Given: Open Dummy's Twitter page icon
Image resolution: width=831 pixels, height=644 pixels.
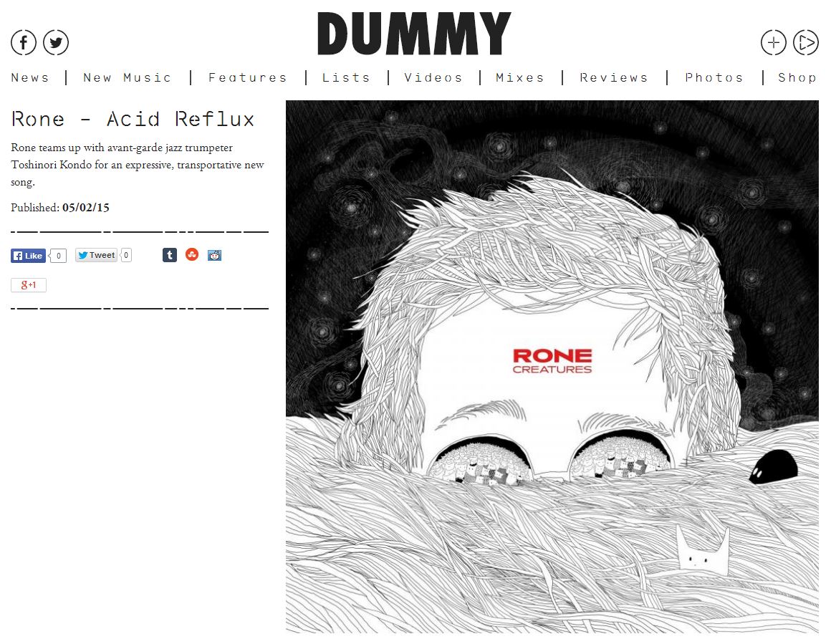Looking at the screenshot, I should 56,42.
